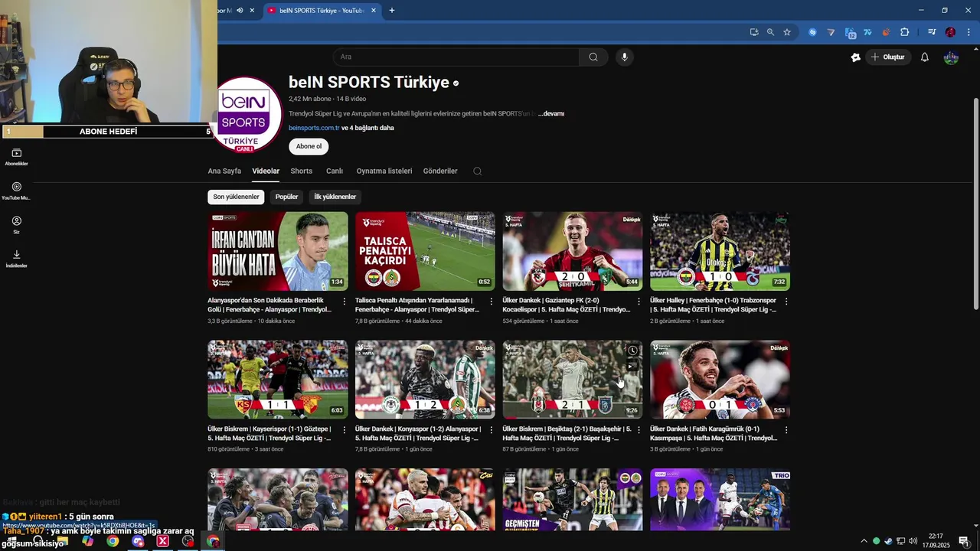Open options menu for Beşiktaş Başakşehir video
980x551 pixels.
[639, 430]
